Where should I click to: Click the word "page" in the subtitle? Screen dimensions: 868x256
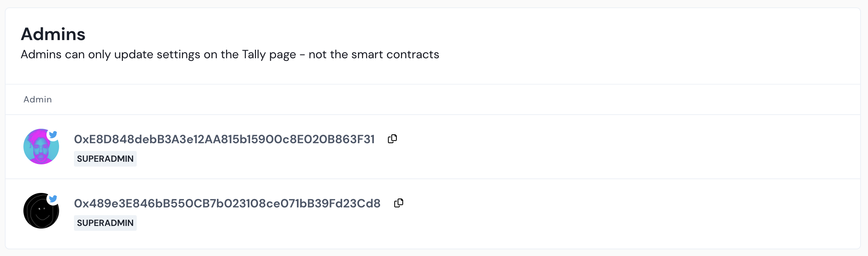coord(282,55)
